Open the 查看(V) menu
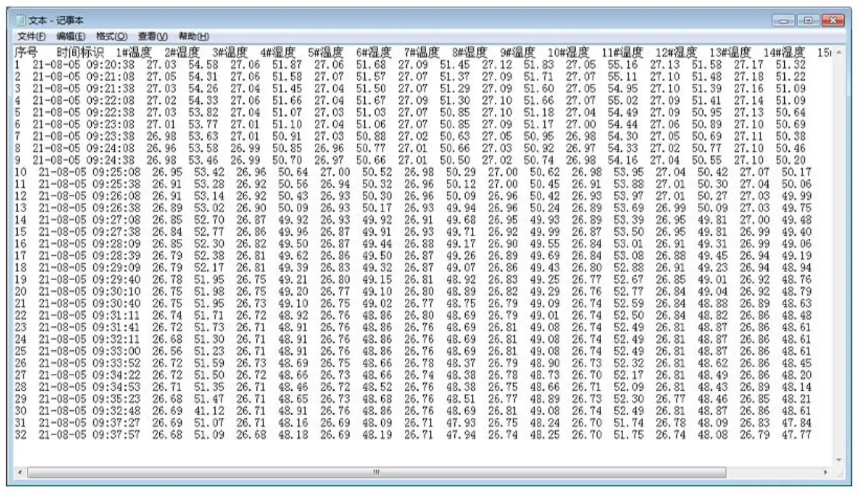This screenshot has height=494, width=868. tap(153, 36)
